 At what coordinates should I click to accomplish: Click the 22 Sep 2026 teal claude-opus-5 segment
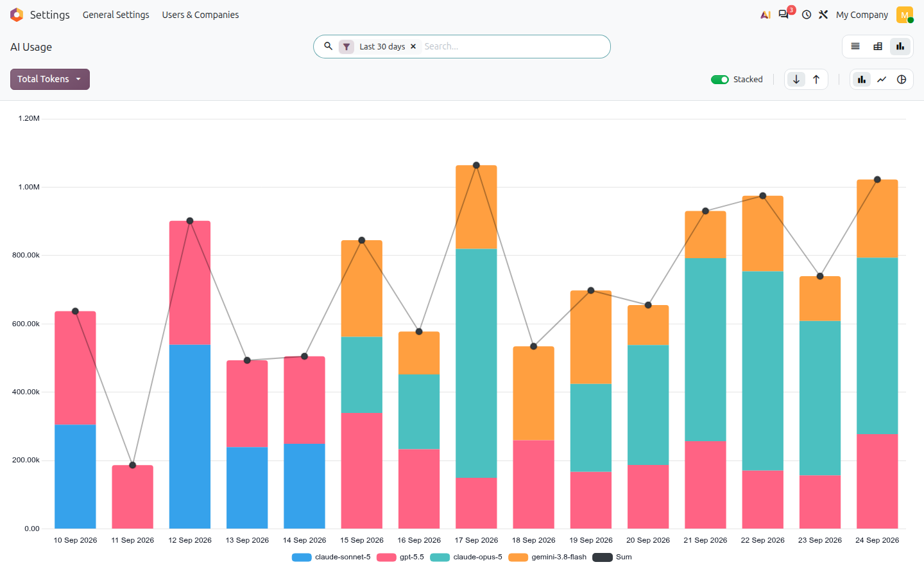coord(763,371)
